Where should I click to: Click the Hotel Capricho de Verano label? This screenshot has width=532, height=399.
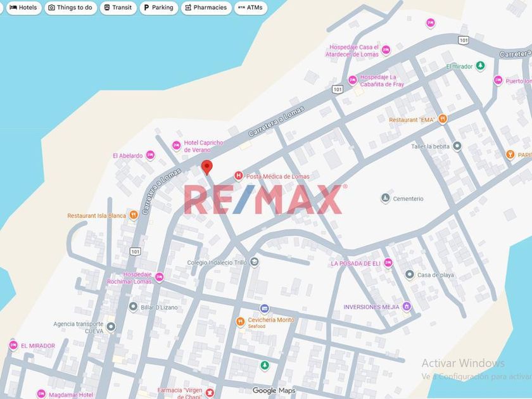(x=203, y=146)
